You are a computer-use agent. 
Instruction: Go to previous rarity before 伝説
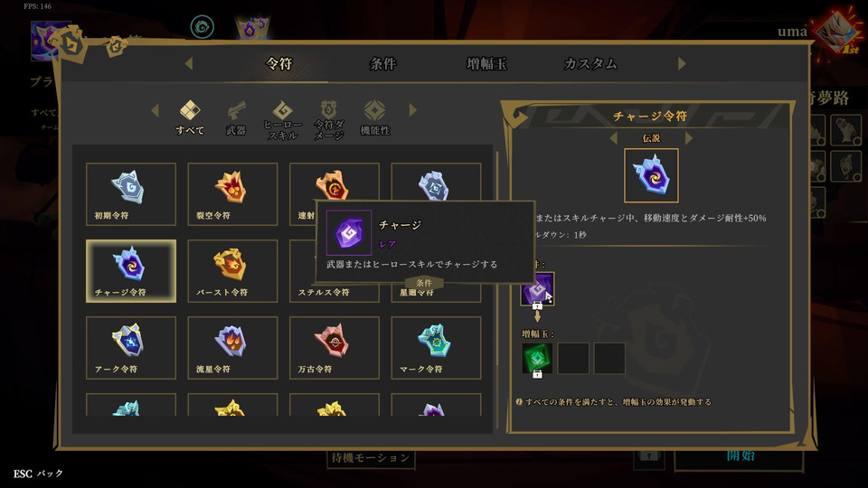[613, 137]
